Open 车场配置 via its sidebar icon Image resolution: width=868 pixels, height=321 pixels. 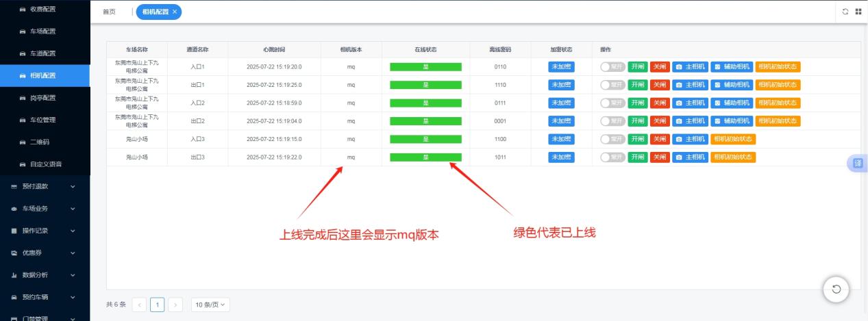click(x=23, y=31)
